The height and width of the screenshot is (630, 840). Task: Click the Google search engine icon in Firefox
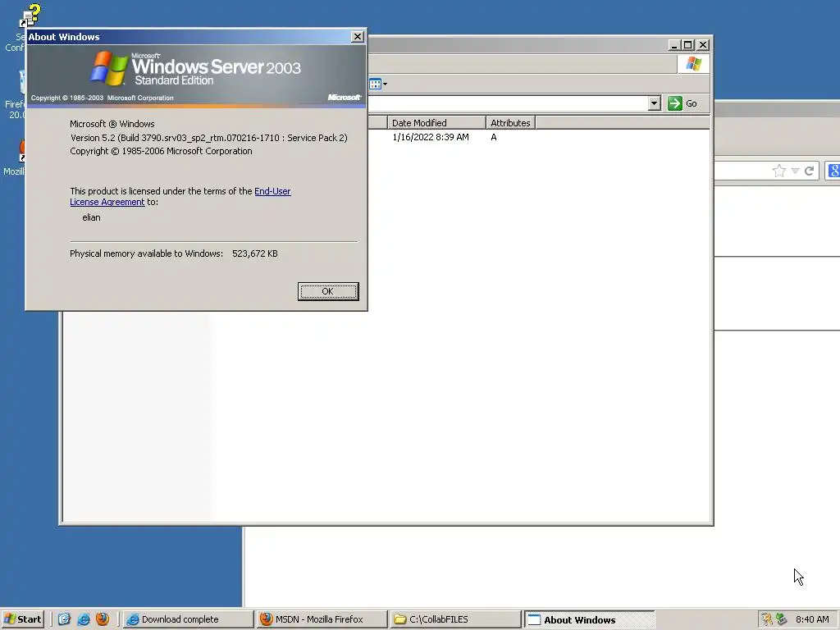(x=833, y=171)
